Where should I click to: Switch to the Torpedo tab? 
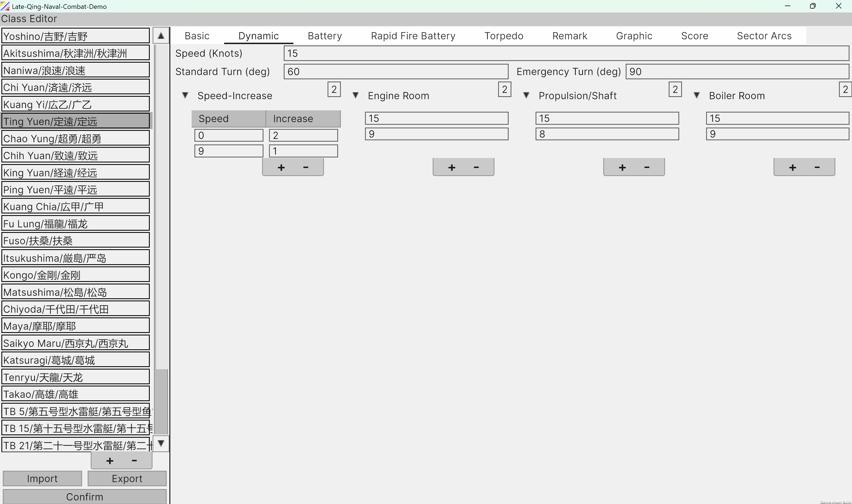click(504, 36)
